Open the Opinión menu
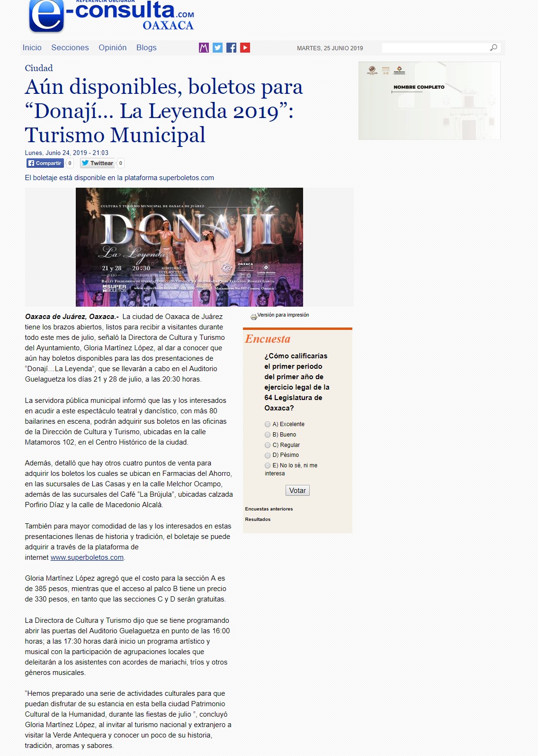This screenshot has height=756, width=538. pos(113,47)
